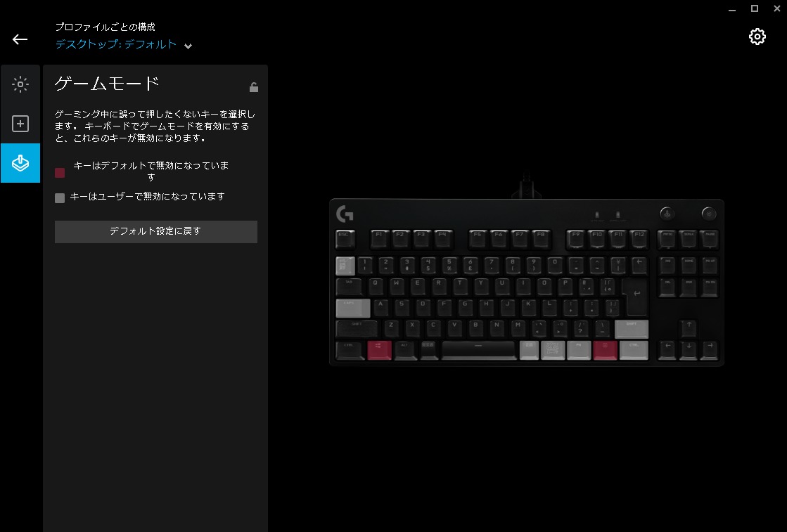
Task: Open the Assignments plus tab icon
Action: 20,124
